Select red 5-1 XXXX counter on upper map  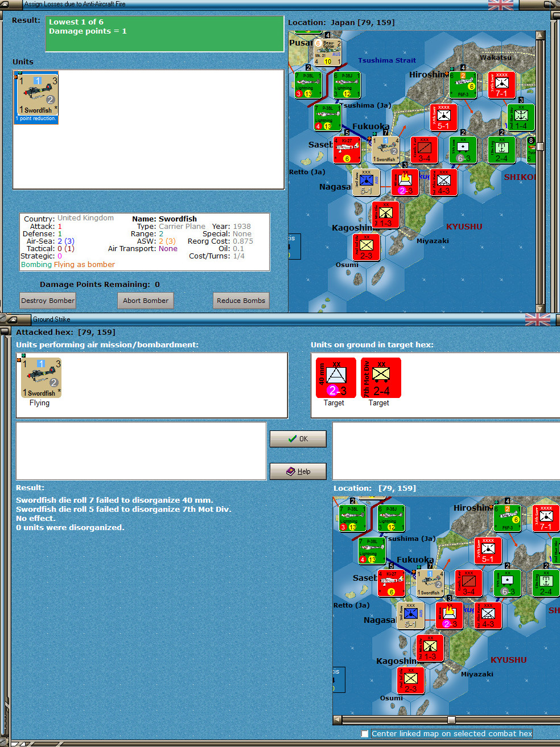point(444,117)
